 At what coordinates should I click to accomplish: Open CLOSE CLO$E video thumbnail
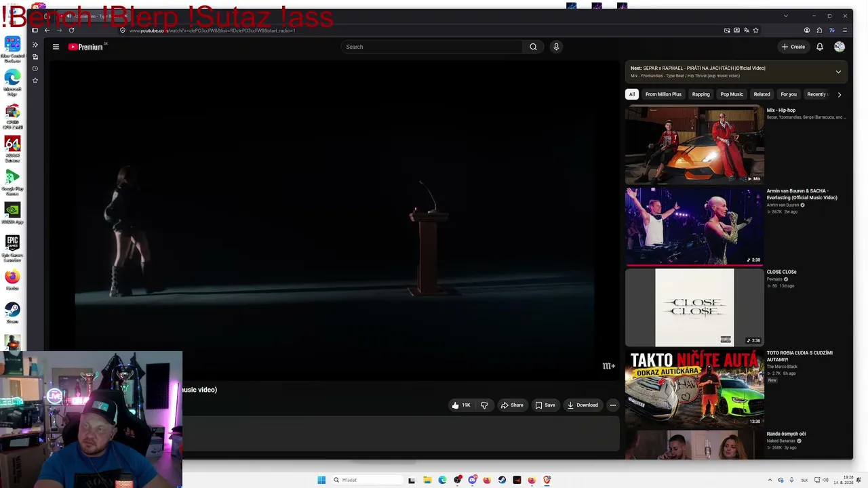coord(694,307)
